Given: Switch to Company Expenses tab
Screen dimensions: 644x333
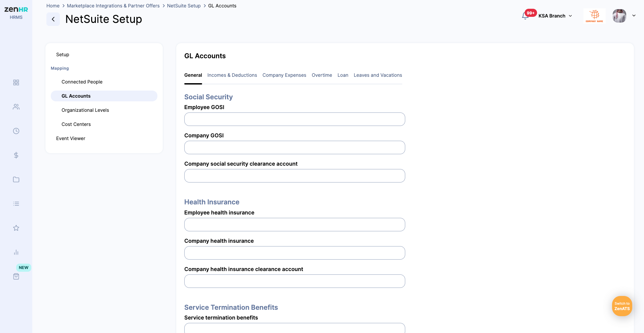Looking at the screenshot, I should 285,75.
